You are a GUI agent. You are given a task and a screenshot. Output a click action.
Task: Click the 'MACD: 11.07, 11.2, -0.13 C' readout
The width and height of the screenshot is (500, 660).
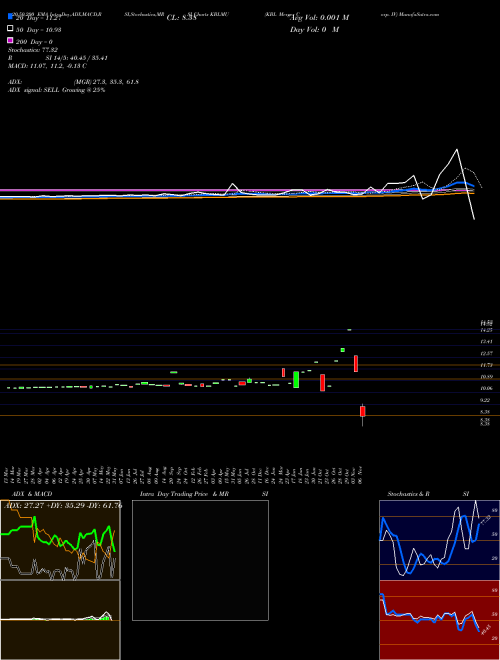(x=48, y=66)
